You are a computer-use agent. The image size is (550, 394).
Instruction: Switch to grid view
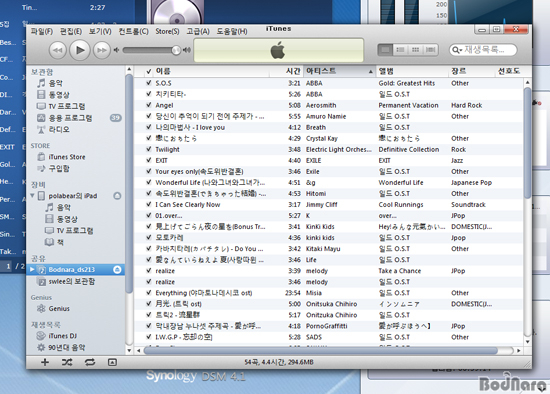pyautogui.click(x=415, y=50)
